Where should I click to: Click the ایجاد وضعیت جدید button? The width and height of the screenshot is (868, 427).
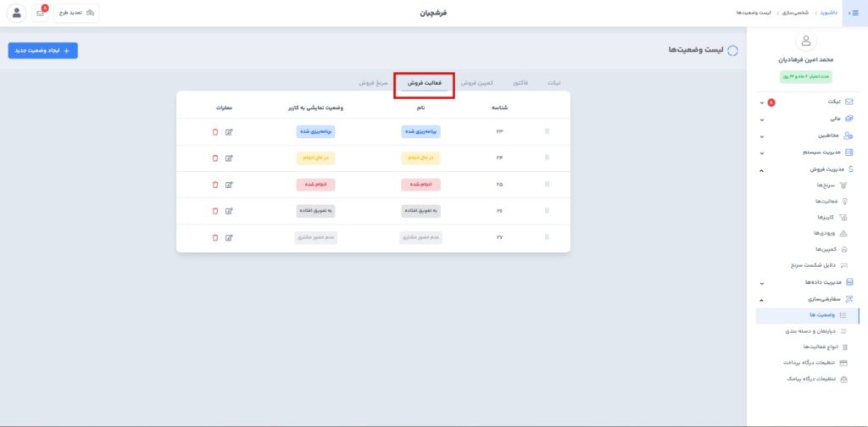tap(43, 51)
